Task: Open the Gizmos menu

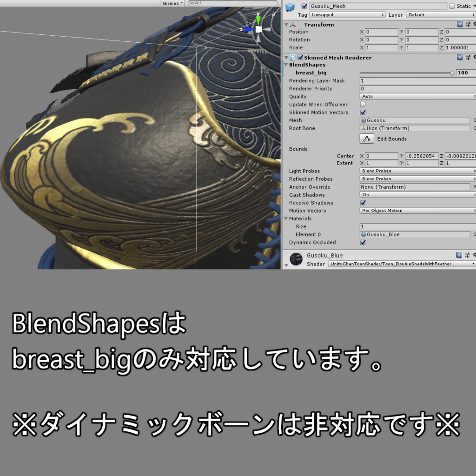Action: (x=172, y=3)
